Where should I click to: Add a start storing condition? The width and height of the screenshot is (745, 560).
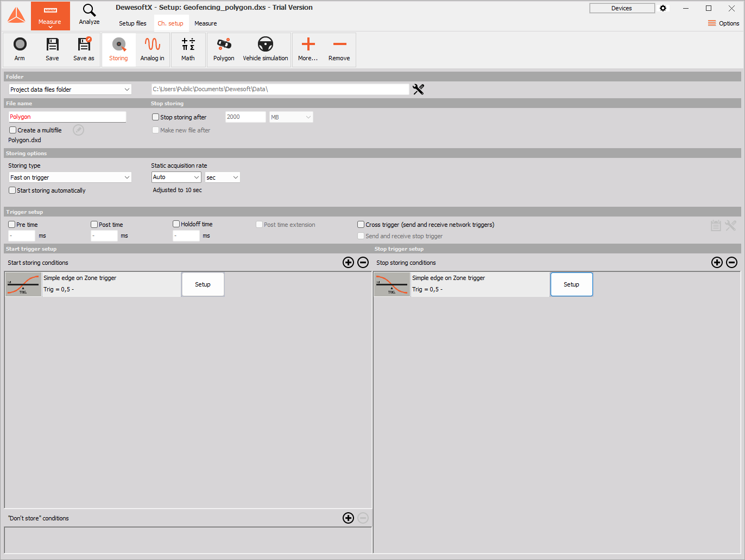pos(349,263)
